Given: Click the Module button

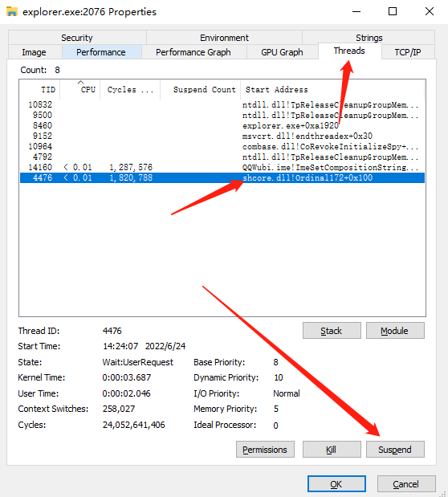Looking at the screenshot, I should click(x=395, y=331).
